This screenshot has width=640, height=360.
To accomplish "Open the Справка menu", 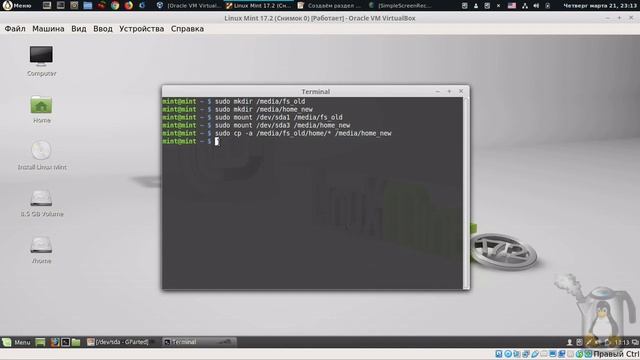I will coord(187,29).
